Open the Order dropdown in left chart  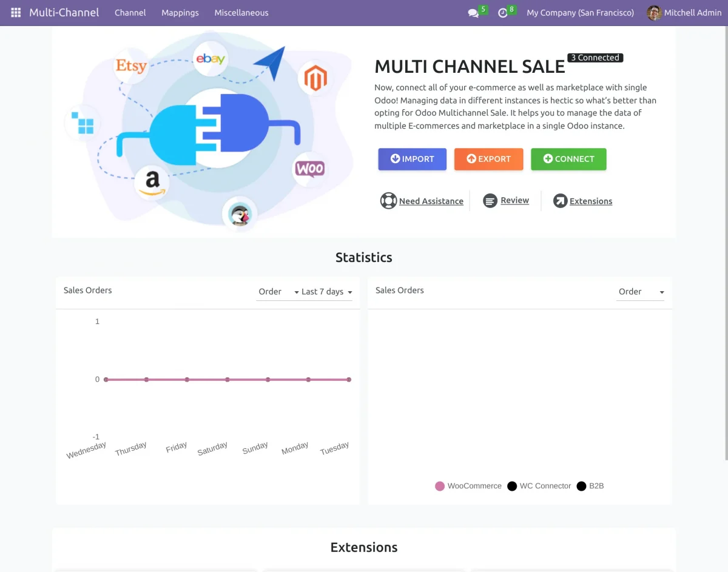coord(271,292)
